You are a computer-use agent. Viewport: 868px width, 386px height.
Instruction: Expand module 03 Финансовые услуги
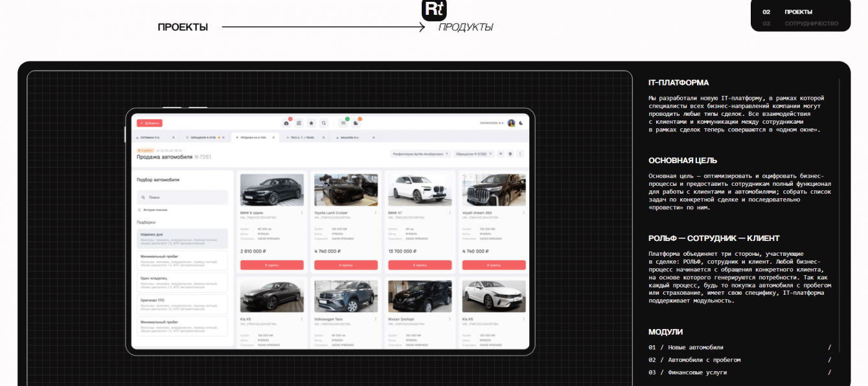[740, 372]
